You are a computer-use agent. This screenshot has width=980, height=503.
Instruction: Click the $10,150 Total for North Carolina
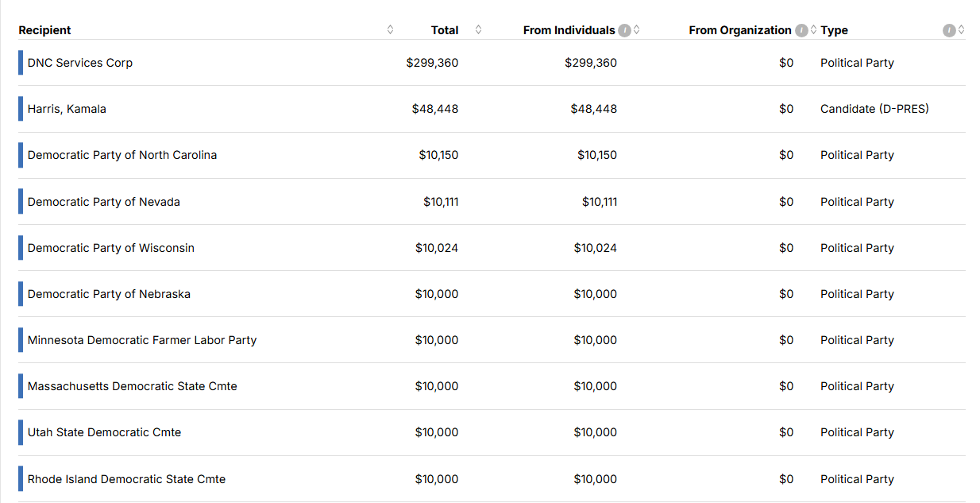[438, 155]
